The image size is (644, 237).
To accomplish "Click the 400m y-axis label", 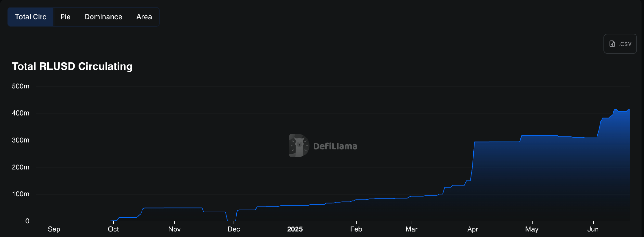I will tap(20, 113).
